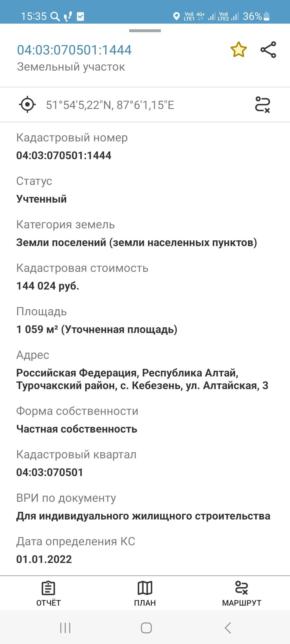Screen dimensions: 290x644
Task: Tap the address in Турочакский район
Action: (142, 379)
